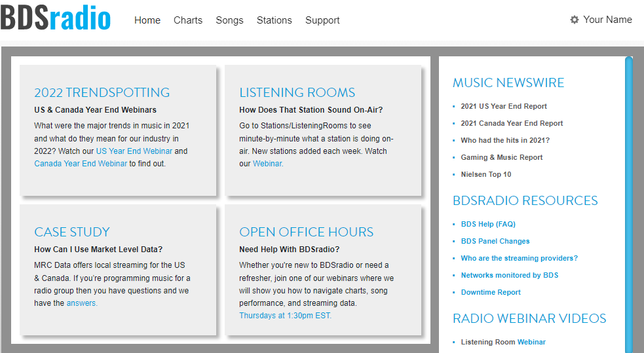Click the CASE STUDY heading
644x353 pixels.
click(72, 232)
